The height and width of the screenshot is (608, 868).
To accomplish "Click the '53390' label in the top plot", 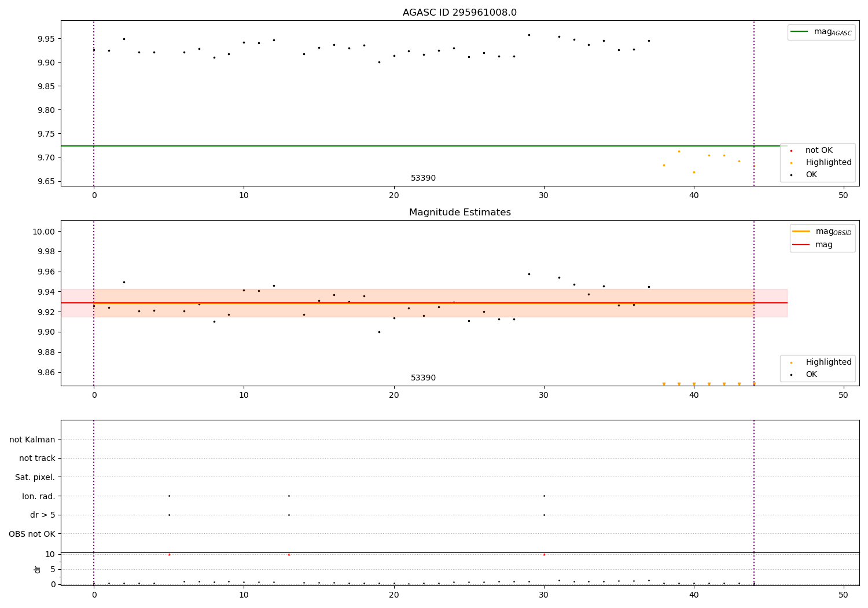I will tap(423, 178).
